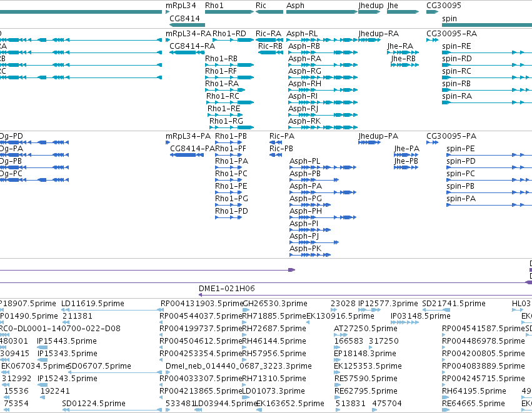
Task: Click the Rho1-PB protein label
Action: [x=231, y=136]
